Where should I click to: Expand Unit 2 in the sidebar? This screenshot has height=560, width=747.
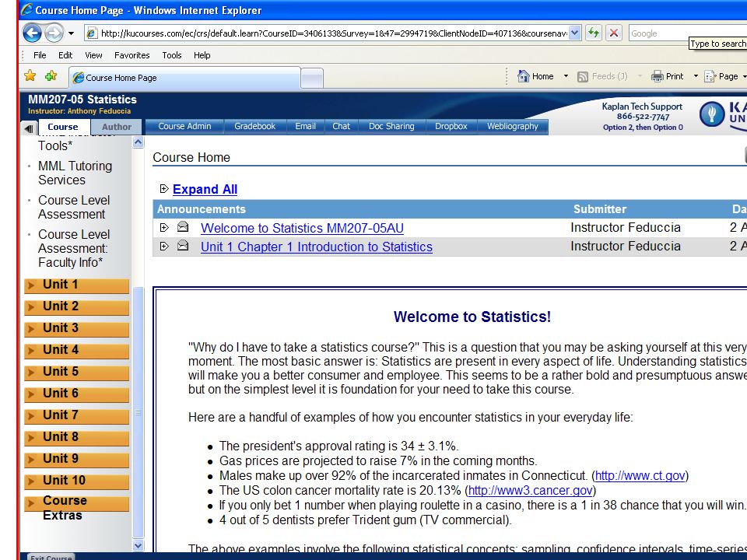click(77, 306)
